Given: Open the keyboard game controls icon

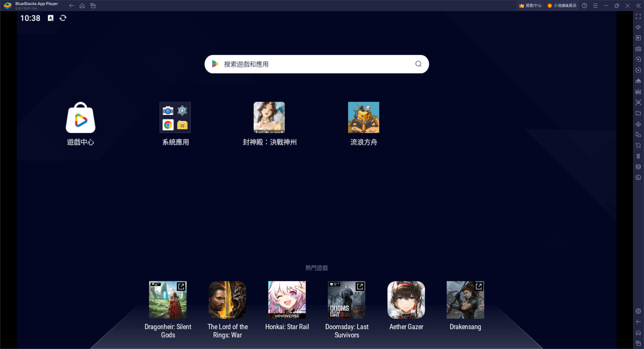Looking at the screenshot, I should pos(638,49).
